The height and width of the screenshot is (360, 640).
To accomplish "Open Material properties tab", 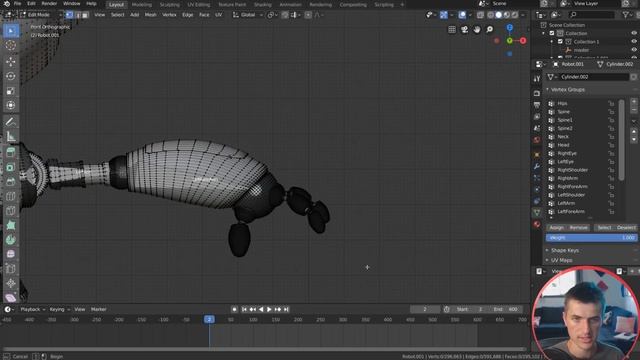I will [x=537, y=224].
